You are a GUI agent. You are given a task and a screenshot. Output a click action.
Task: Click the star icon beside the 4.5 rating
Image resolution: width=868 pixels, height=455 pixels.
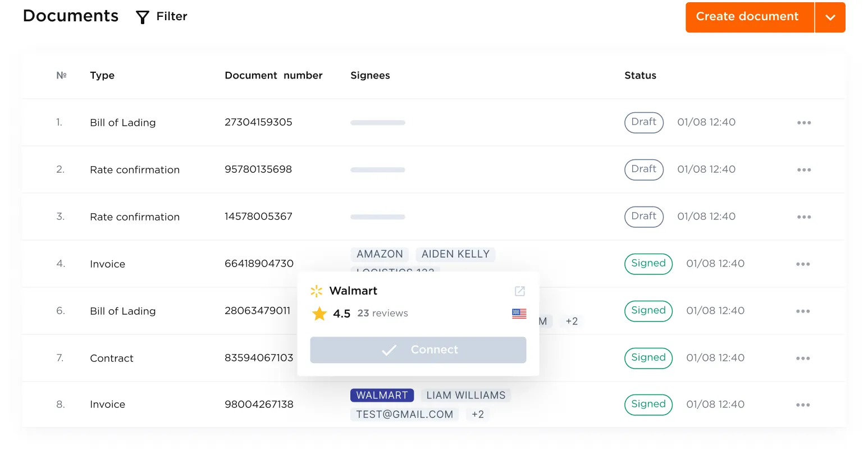[x=319, y=313]
